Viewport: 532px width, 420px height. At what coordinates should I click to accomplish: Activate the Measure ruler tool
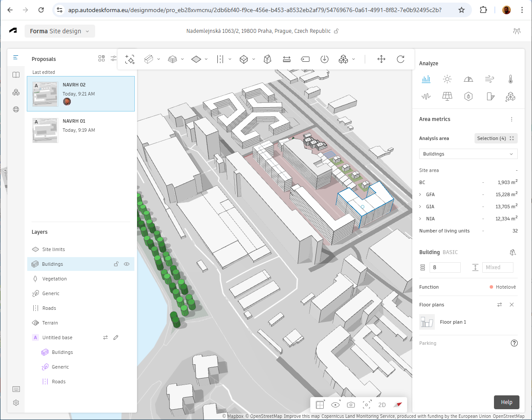point(287,59)
